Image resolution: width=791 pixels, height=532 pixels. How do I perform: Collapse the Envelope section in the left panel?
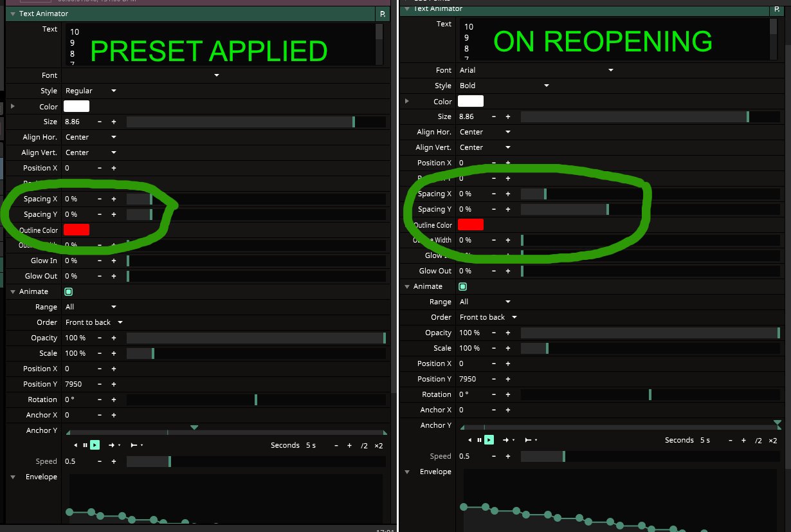pyautogui.click(x=13, y=477)
